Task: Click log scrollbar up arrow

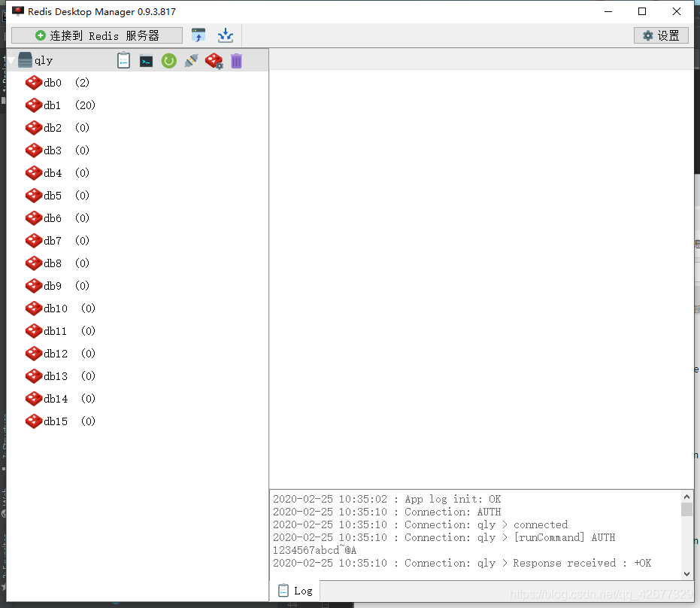Action: coord(686,497)
